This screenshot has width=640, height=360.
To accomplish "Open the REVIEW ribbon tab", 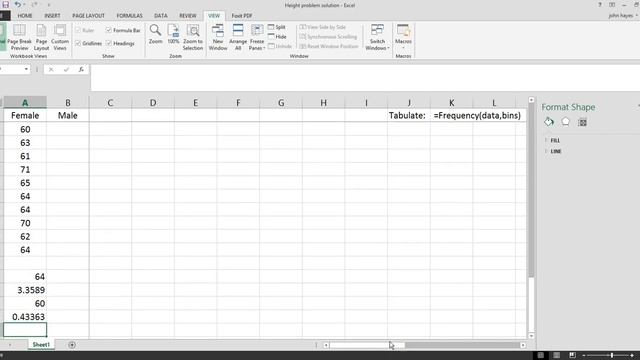I will 188,16.
